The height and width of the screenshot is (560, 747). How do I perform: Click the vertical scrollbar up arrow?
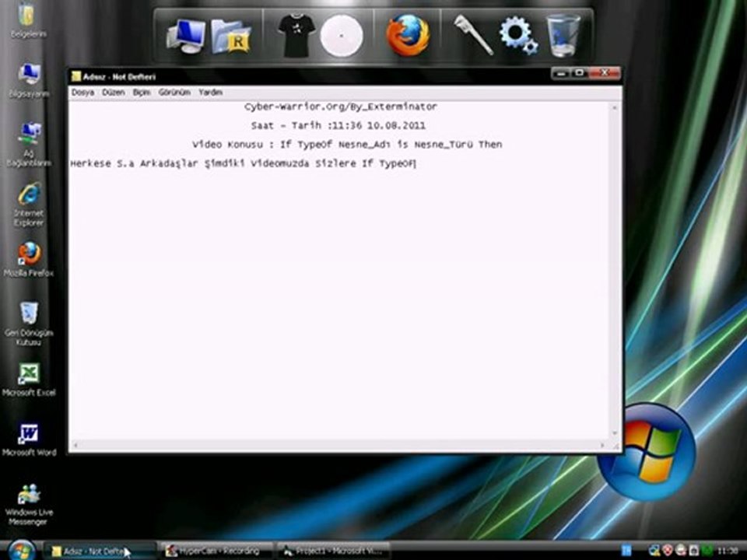click(615, 108)
